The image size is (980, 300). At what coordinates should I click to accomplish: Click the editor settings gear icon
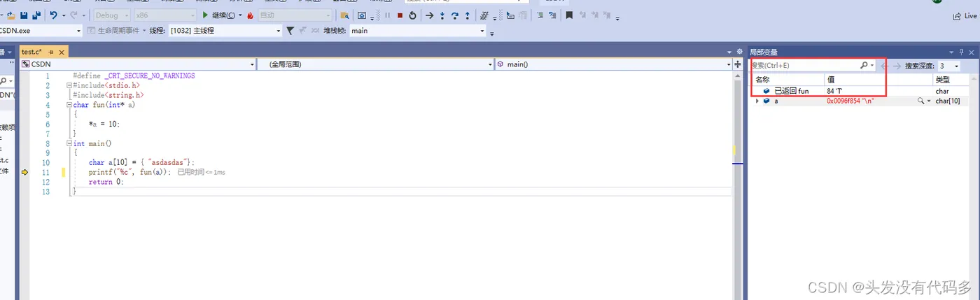click(x=739, y=52)
